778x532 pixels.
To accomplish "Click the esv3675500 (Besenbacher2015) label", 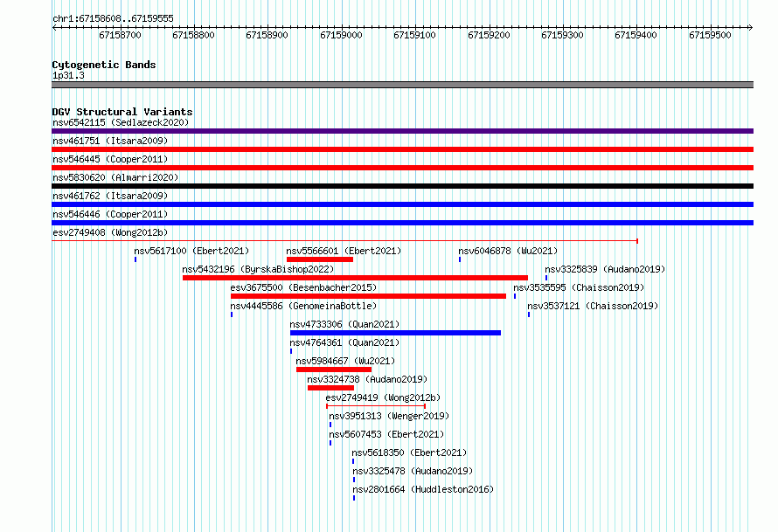I will pos(303,287).
